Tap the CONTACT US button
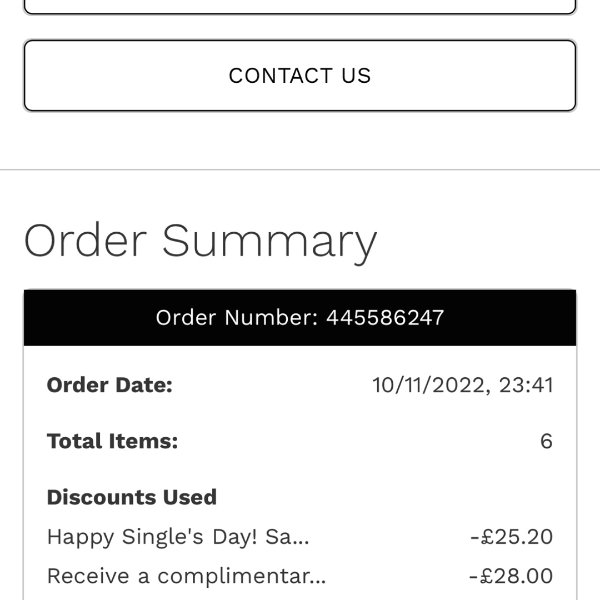 300,76
